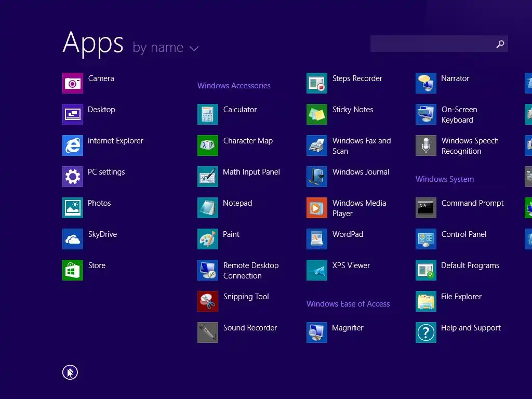Click the 'Camera' app label

point(101,78)
